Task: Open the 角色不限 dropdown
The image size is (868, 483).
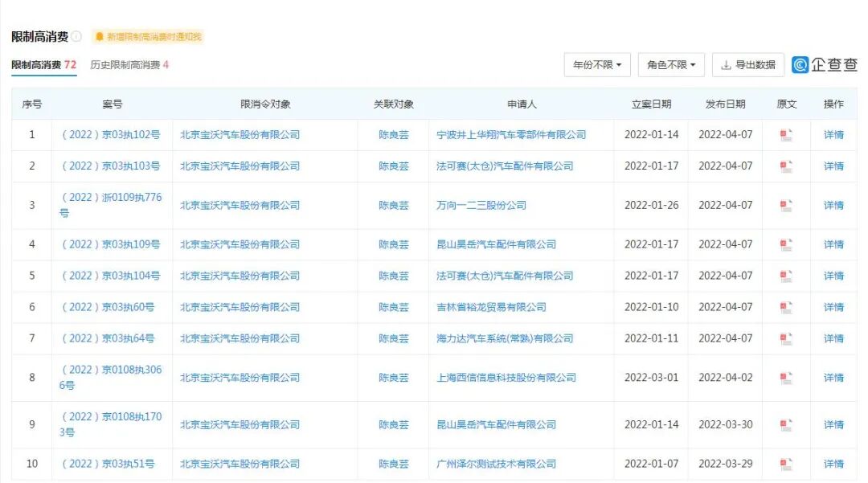Action: (x=671, y=65)
